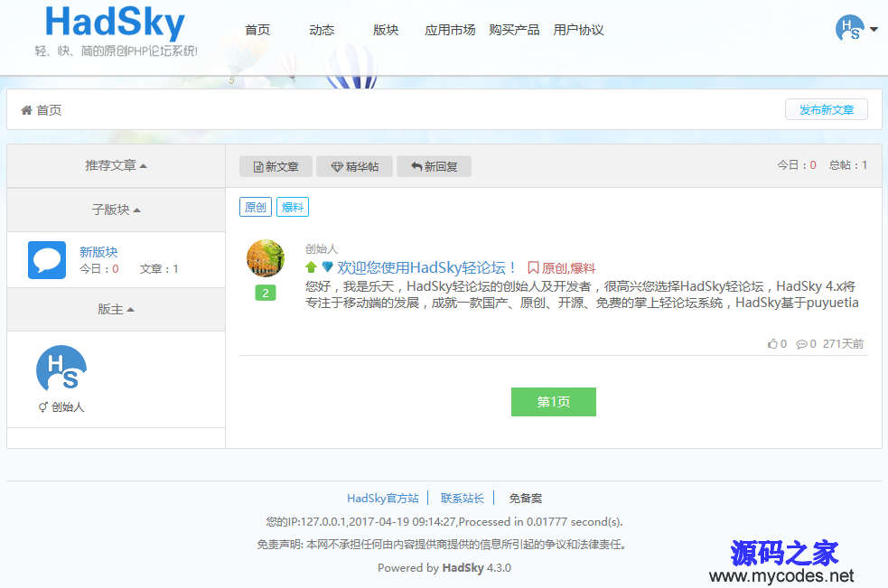Screen dimensions: 888x588
Task: Click the IP and processing time line
Action: 444,522
